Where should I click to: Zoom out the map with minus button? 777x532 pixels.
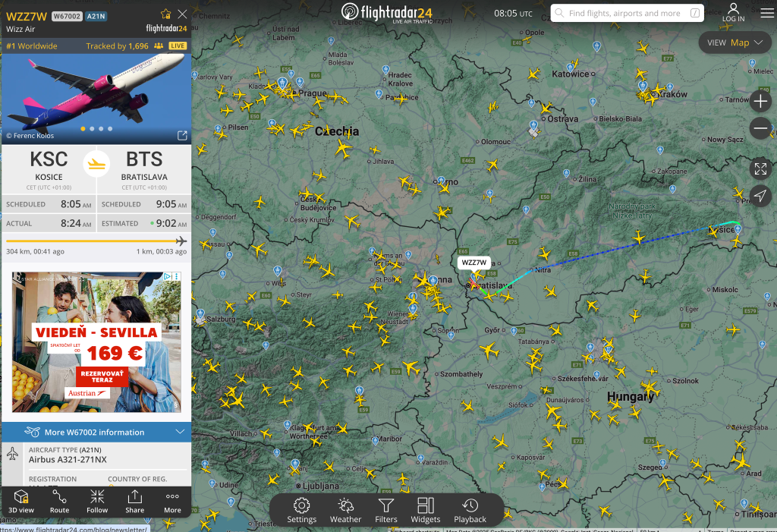pyautogui.click(x=760, y=128)
